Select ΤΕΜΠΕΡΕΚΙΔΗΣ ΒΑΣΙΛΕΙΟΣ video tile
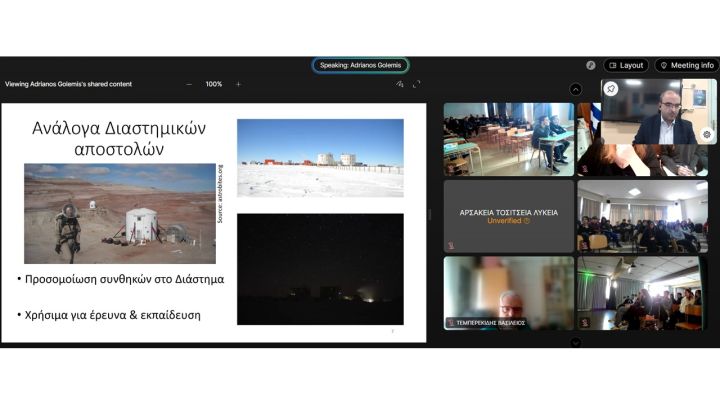720x405 pixels. click(508, 292)
